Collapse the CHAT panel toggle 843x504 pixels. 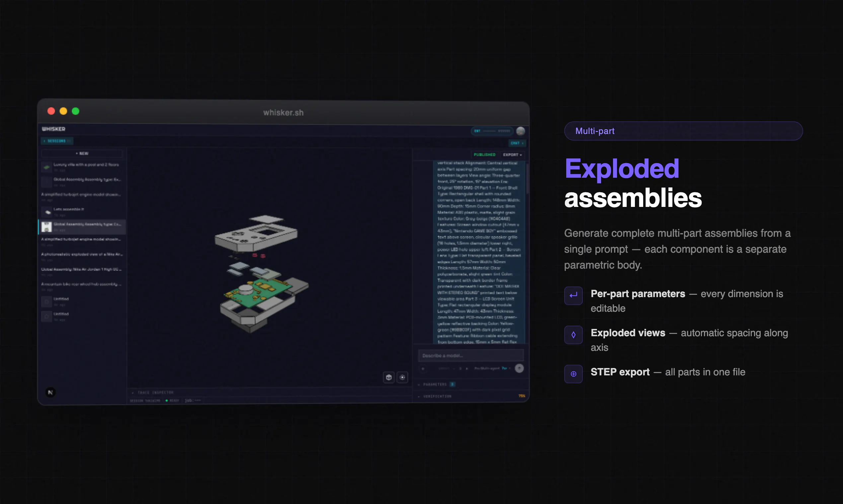517,143
